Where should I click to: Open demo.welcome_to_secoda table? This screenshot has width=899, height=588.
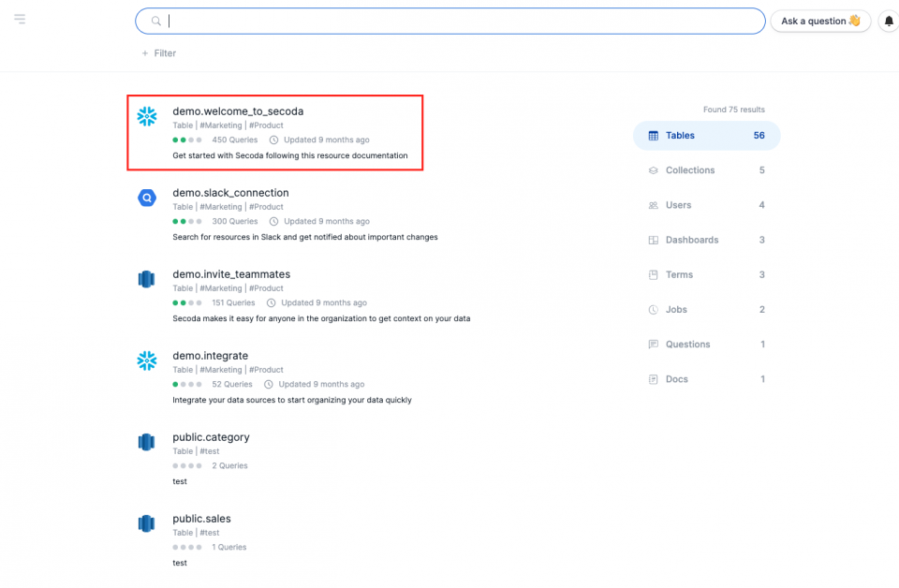(238, 111)
